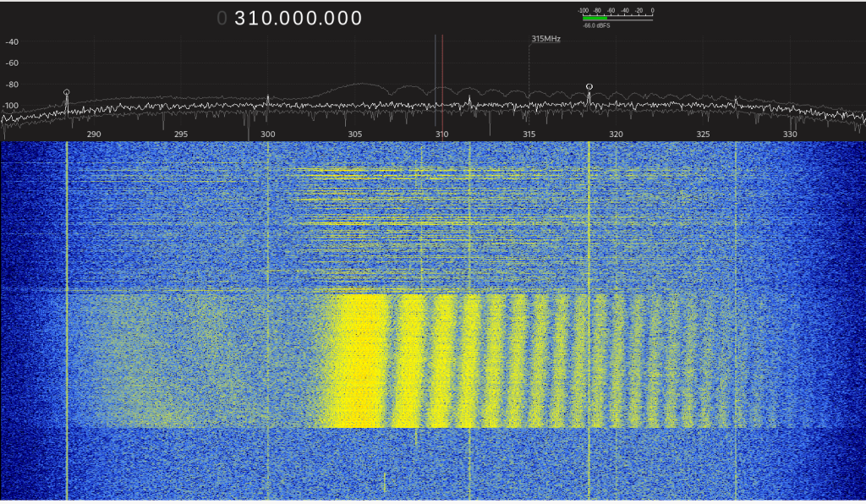Viewport: 866px width, 504px height.
Task: Click the waterfall carrier line at 318.5 MHz
Action: tap(589, 320)
